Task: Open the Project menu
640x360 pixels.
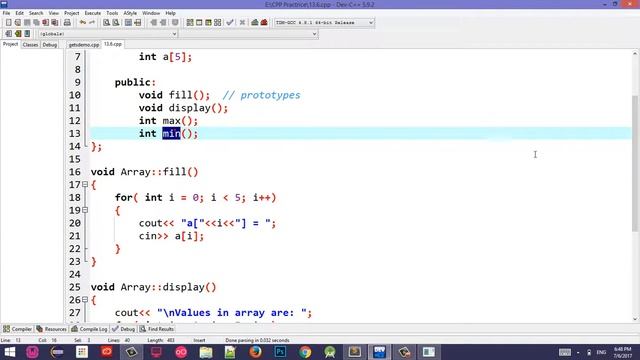Action: click(x=71, y=13)
